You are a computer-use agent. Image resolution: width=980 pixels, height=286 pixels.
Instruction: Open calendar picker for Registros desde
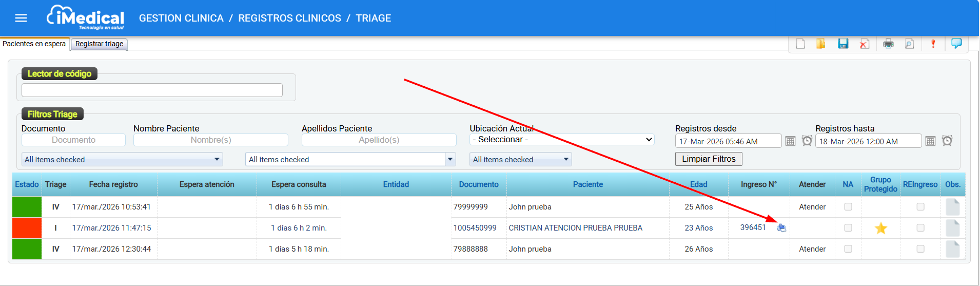click(x=790, y=141)
